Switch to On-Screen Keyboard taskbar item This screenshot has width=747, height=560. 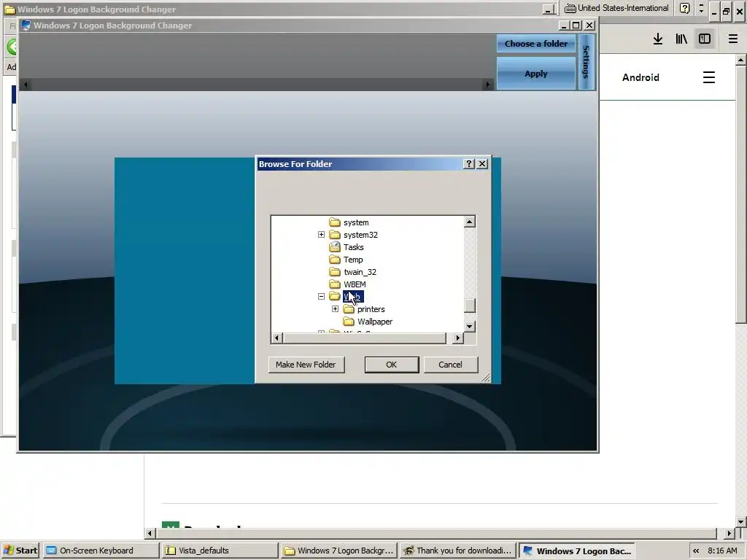point(101,551)
